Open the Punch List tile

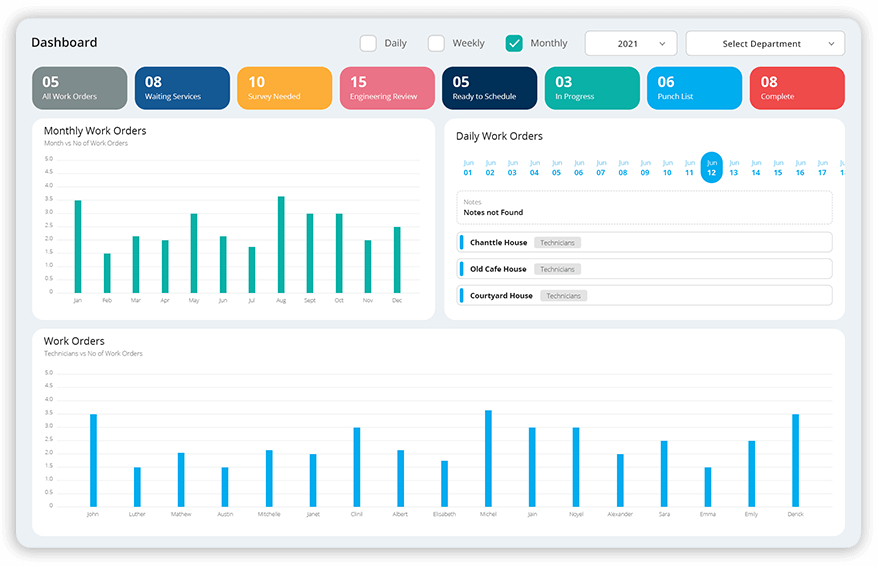click(694, 88)
